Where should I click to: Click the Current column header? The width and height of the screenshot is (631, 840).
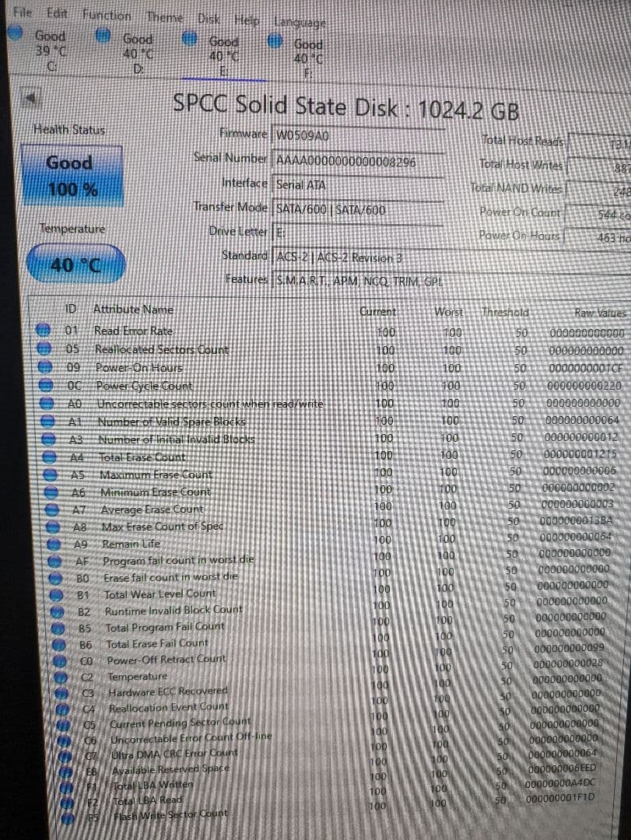tap(377, 311)
